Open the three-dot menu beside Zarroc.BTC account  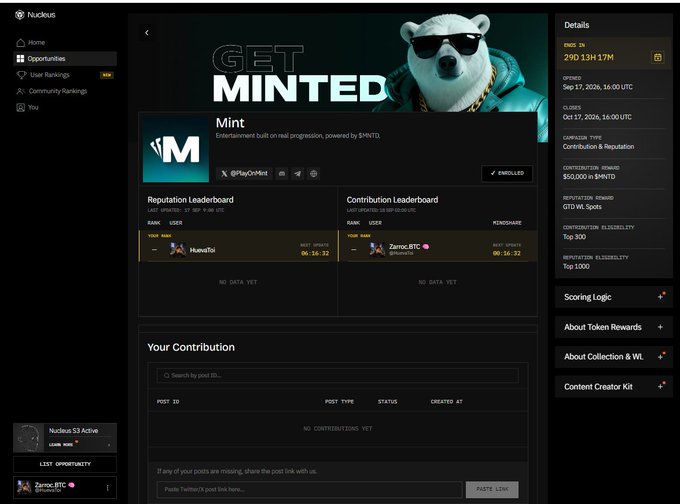108,488
